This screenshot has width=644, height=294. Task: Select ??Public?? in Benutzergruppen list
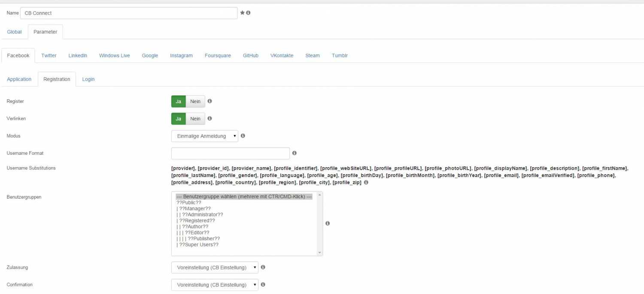(189, 202)
